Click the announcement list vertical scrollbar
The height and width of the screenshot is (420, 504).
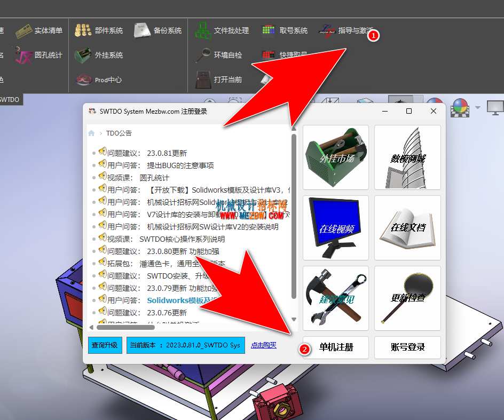point(294,216)
